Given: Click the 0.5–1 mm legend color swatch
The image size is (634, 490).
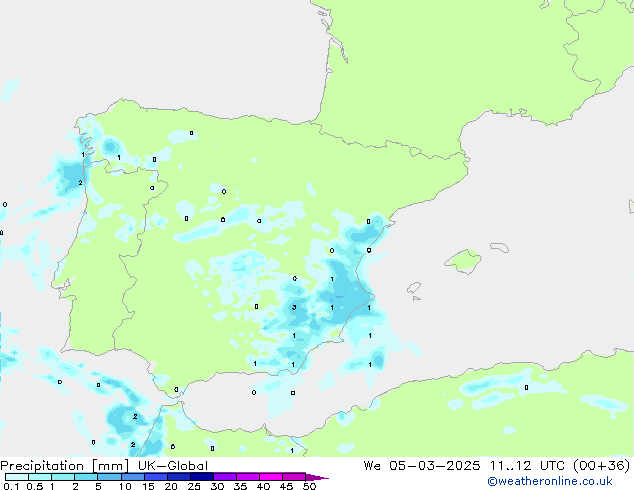Looking at the screenshot, I should click(40, 477).
